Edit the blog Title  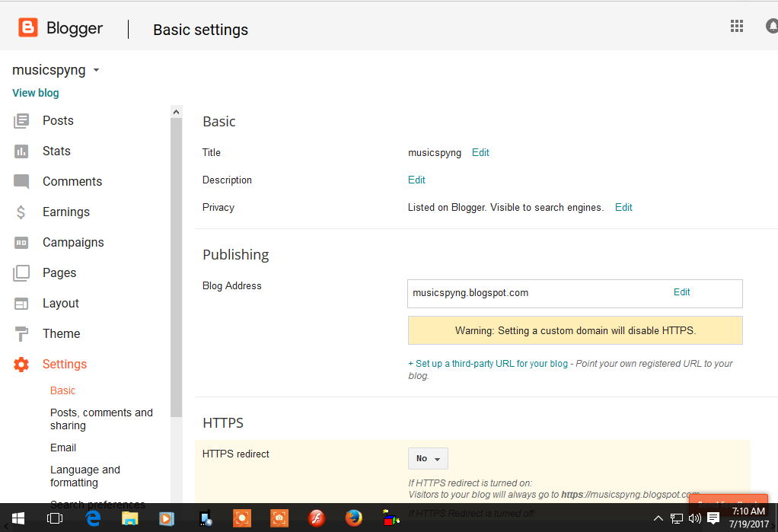(x=480, y=153)
